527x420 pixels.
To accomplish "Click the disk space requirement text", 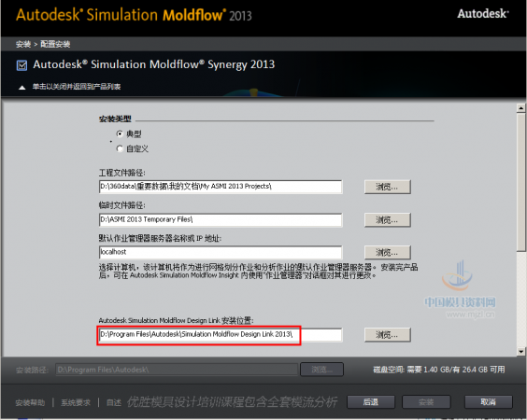I will (x=439, y=370).
